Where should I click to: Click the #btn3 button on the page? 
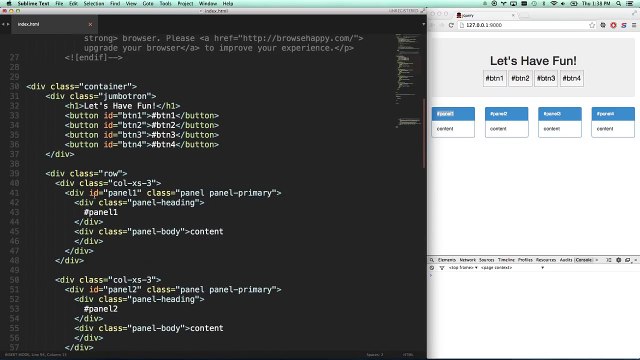point(546,78)
